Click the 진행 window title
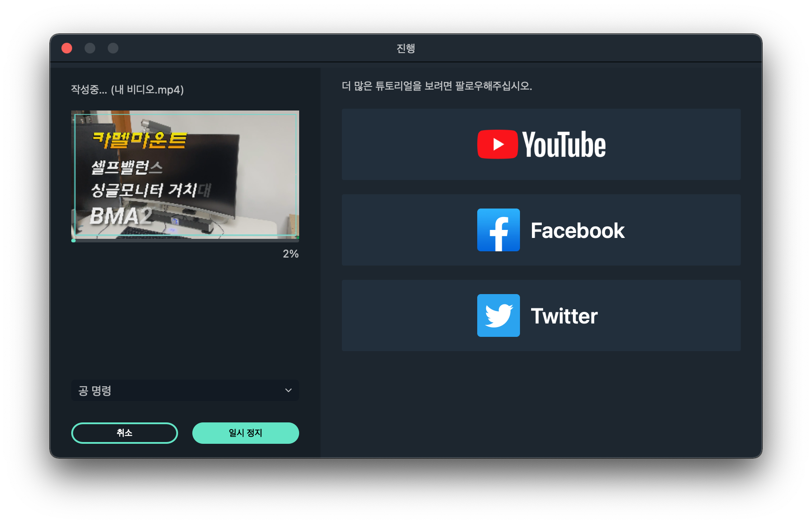 [406, 48]
